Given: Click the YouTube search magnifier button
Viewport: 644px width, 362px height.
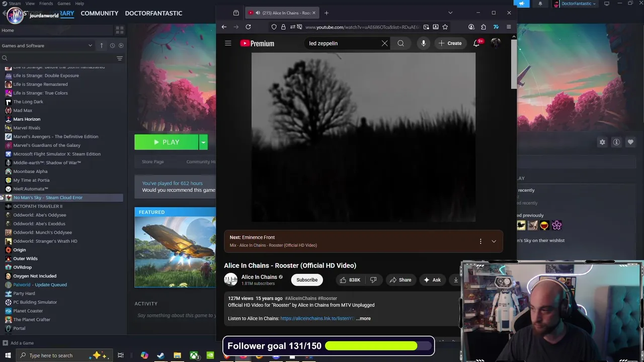Looking at the screenshot, I should pyautogui.click(x=400, y=43).
